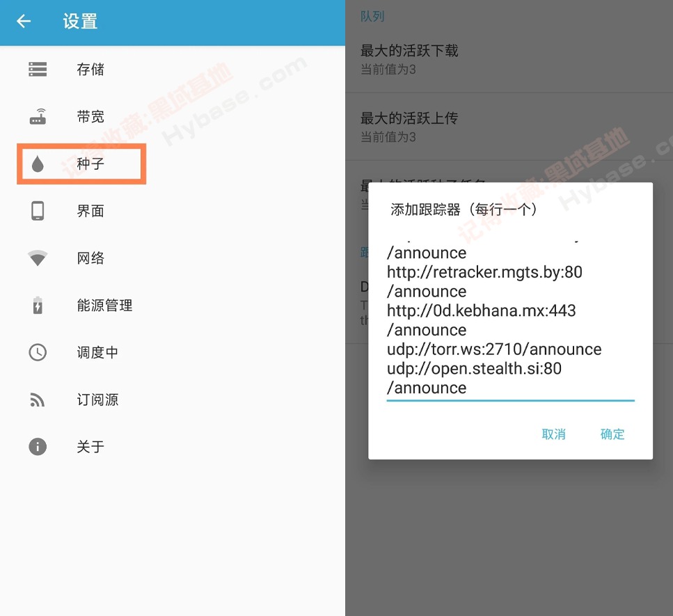This screenshot has width=673, height=616.
Task: Tap the back arrow in Settings header
Action: click(24, 22)
